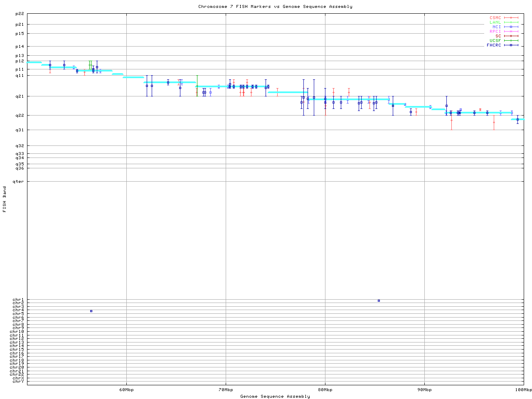Click the LANL green legend line
Image resolution: width=532 pixels, height=399 pixels.
coord(511,22)
